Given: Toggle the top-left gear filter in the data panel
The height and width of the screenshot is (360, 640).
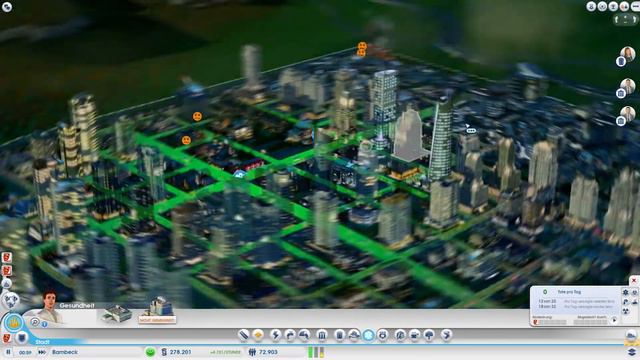Looking at the screenshot, I should pyautogui.click(x=626, y=292).
